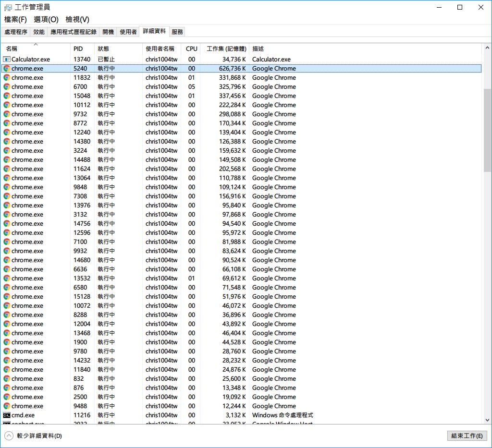Sort processes by 工作集 (記憶體) column
This screenshot has height=448, width=492.
[226, 49]
